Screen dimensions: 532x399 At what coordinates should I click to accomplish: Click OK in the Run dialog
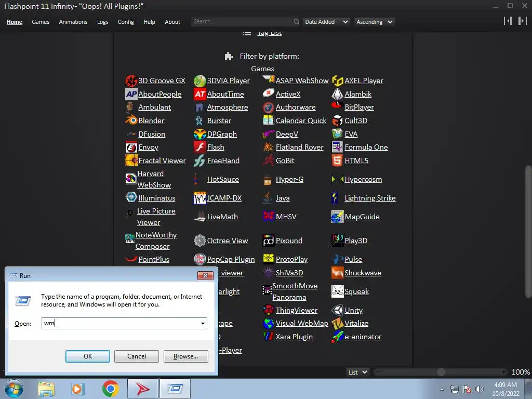pyautogui.click(x=87, y=356)
